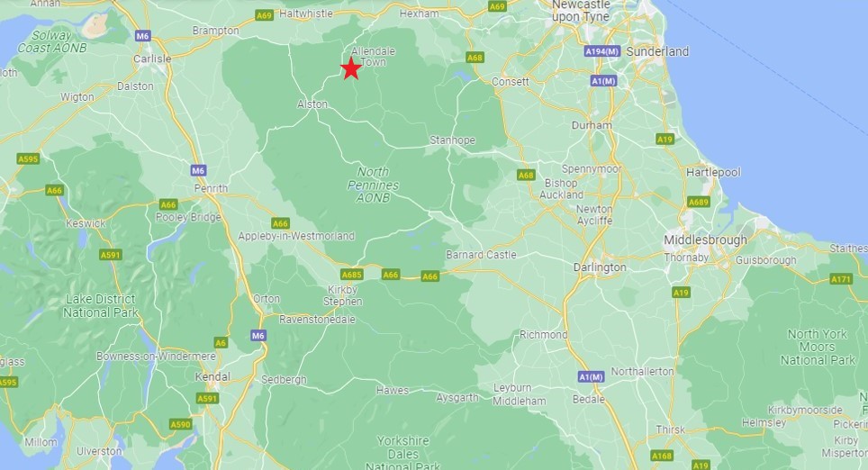Click the A171 road shield near Staithes

tap(841, 279)
